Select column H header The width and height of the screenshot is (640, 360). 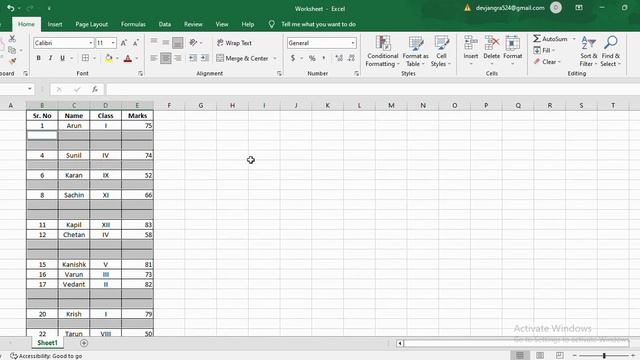pyautogui.click(x=232, y=105)
